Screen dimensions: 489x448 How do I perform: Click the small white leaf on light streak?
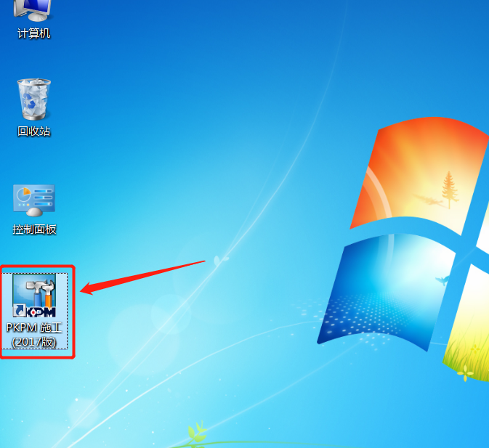coord(220,260)
